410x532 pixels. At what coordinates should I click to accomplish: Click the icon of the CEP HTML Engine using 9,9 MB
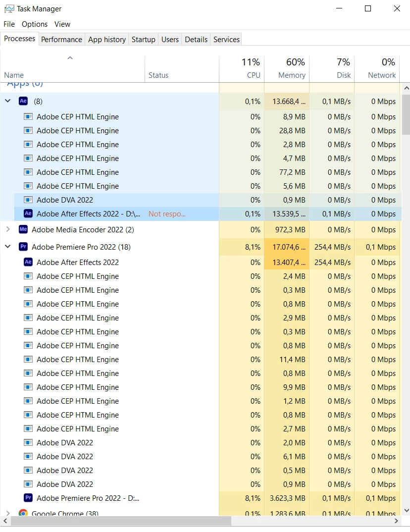click(x=28, y=387)
